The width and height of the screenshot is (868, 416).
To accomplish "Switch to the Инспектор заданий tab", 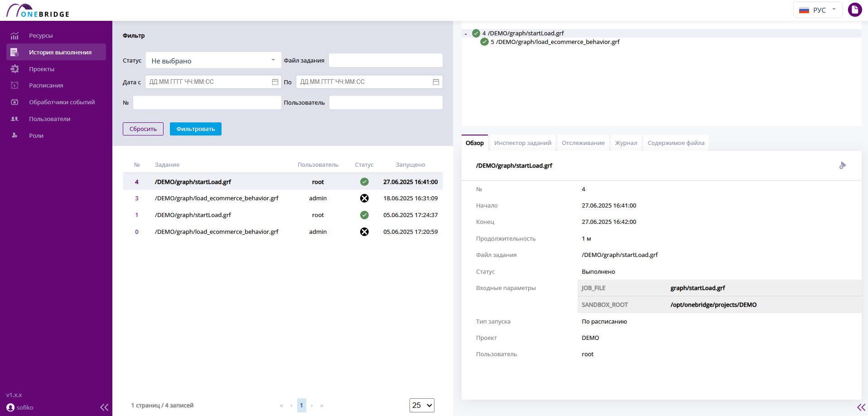I will tap(523, 143).
